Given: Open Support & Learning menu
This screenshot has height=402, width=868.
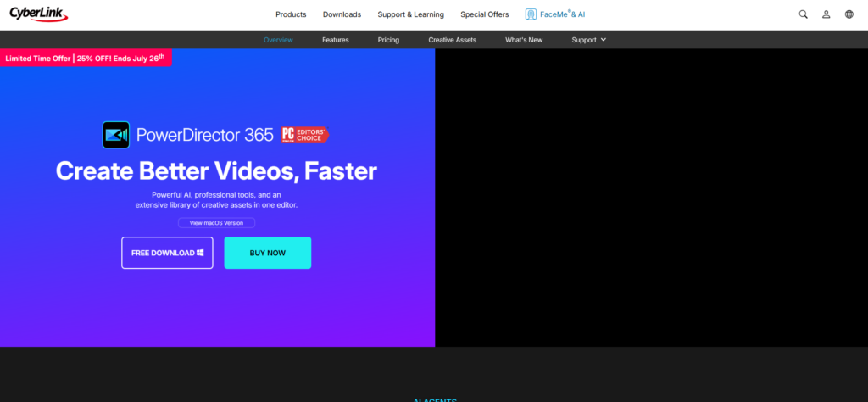Looking at the screenshot, I should click(411, 14).
